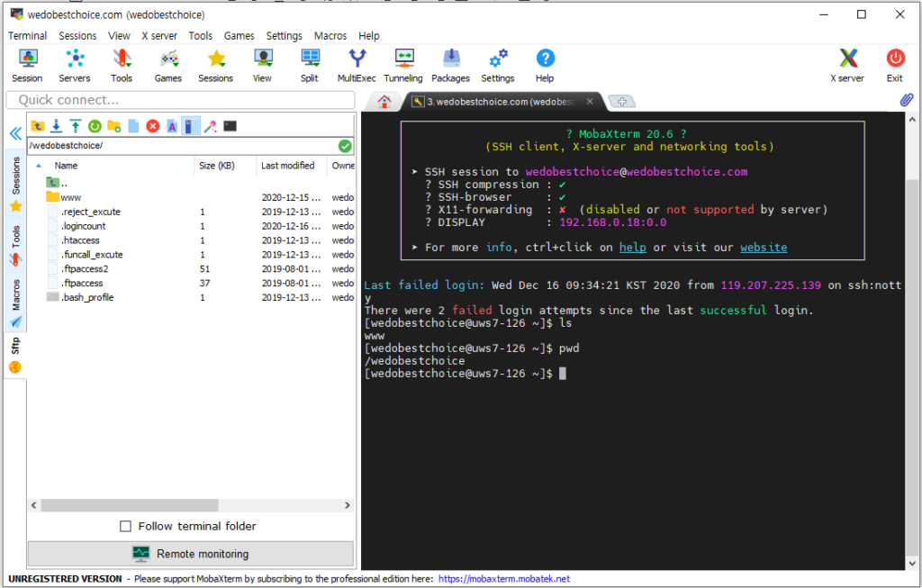
Task: Click the Remote monitoring button
Action: [190, 554]
